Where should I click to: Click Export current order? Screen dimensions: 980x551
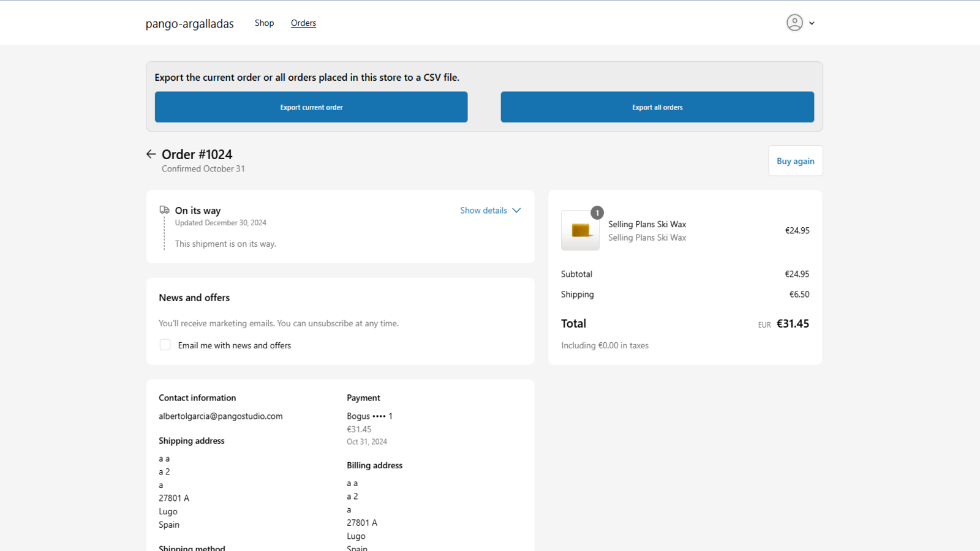coord(311,107)
